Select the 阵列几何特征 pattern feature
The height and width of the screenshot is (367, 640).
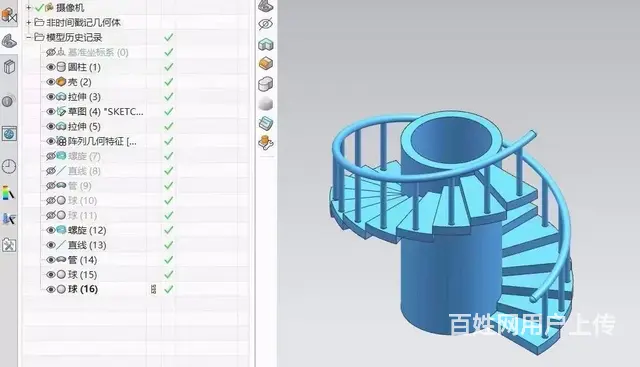(102, 141)
